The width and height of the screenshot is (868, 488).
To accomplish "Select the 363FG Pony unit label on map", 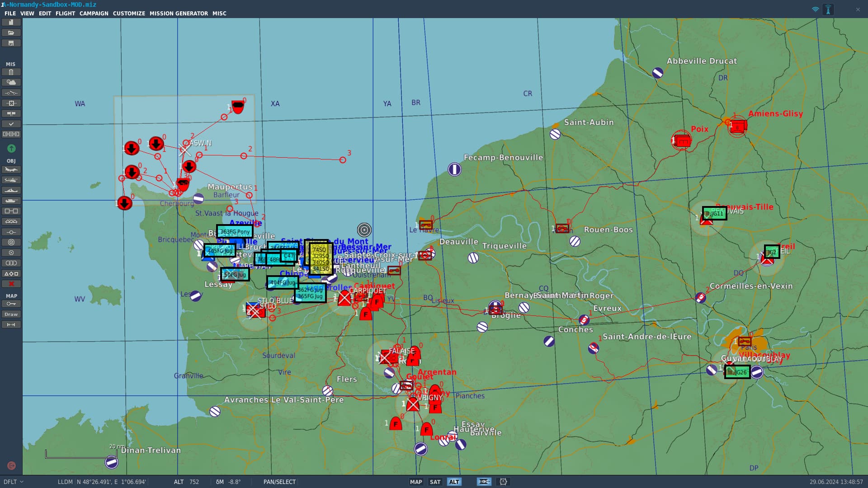I will click(235, 232).
